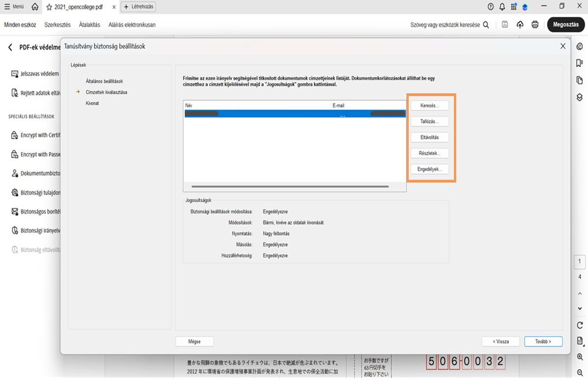Click the save floppy disk icon
The image size is (588, 380).
pos(505,25)
